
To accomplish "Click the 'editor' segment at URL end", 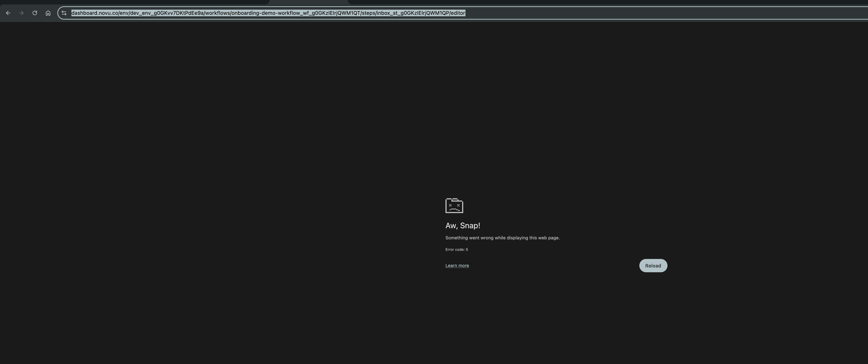I will [x=458, y=13].
